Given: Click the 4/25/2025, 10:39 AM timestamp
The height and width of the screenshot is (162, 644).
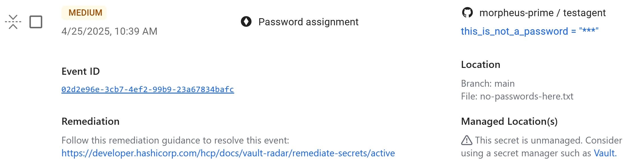Looking at the screenshot, I should (x=109, y=31).
